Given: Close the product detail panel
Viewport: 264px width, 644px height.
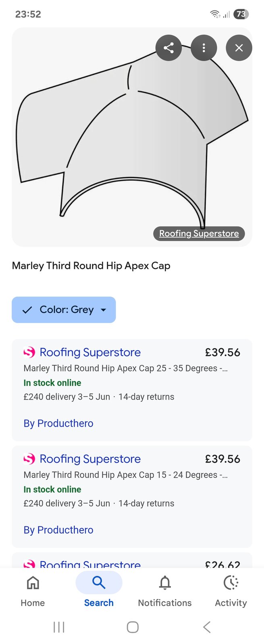Looking at the screenshot, I should coord(239,48).
